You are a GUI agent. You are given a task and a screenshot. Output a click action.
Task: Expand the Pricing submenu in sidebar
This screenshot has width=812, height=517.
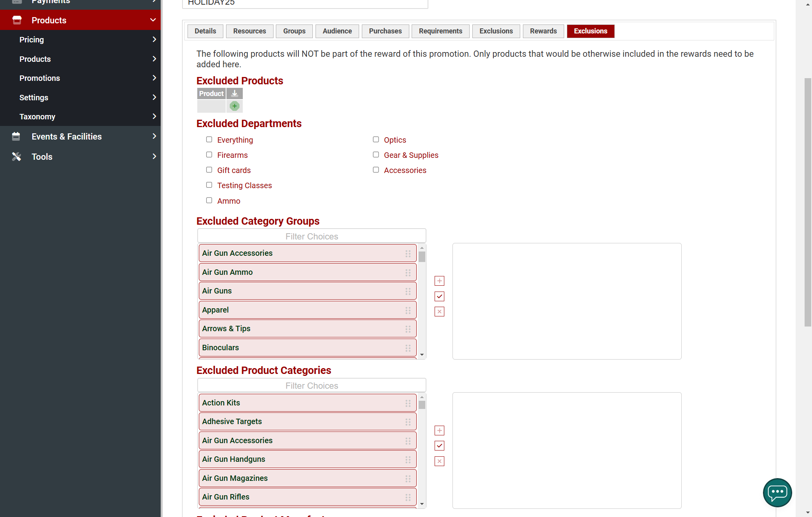154,40
